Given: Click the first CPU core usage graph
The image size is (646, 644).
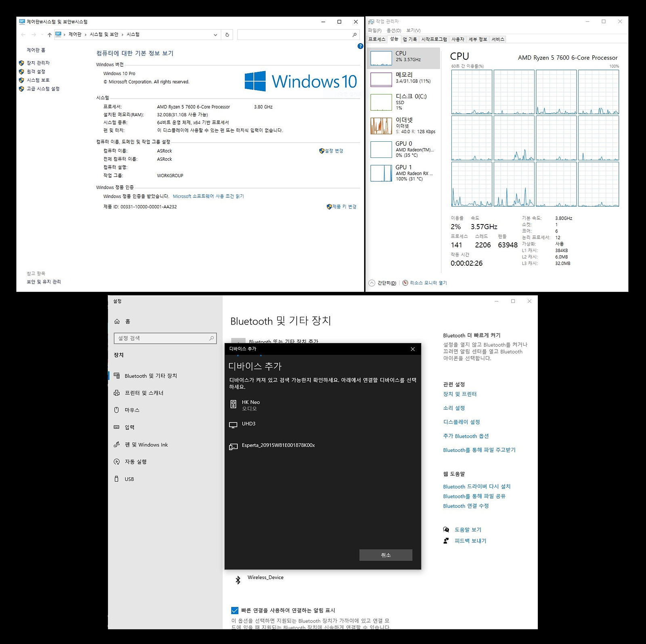Looking at the screenshot, I should [x=472, y=92].
